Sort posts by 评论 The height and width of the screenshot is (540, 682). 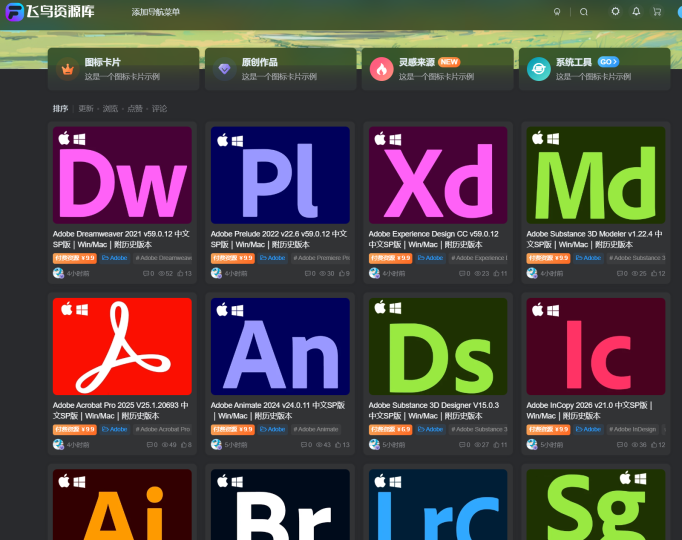click(x=160, y=108)
